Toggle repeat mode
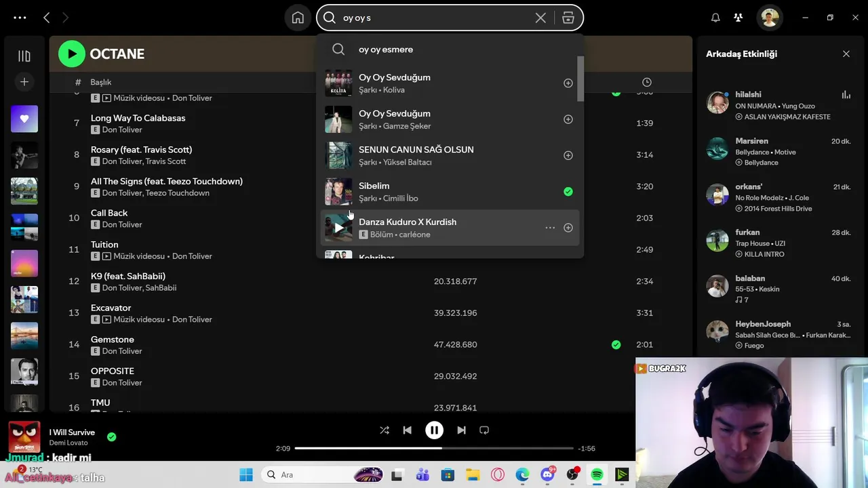 tap(484, 430)
